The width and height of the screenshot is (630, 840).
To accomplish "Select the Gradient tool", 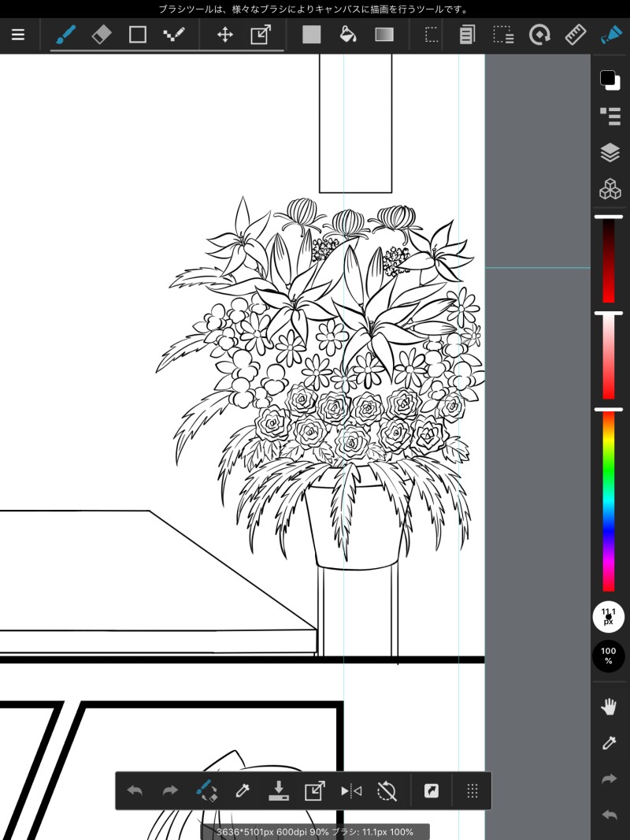I will click(384, 35).
